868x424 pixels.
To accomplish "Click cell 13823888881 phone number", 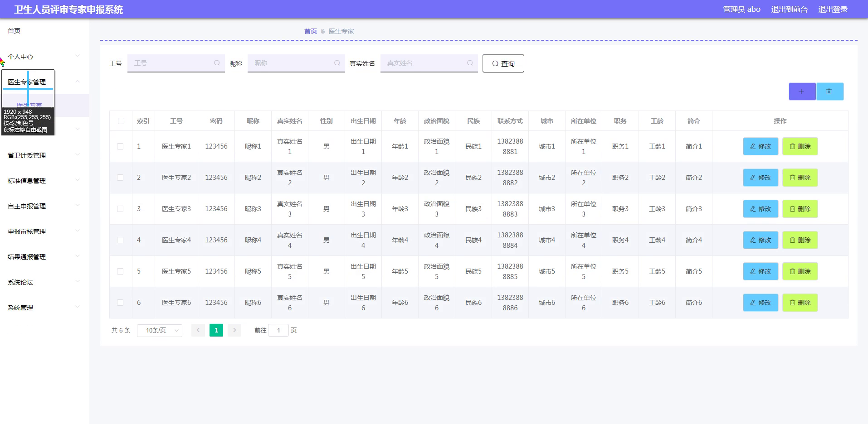I will pos(510,146).
